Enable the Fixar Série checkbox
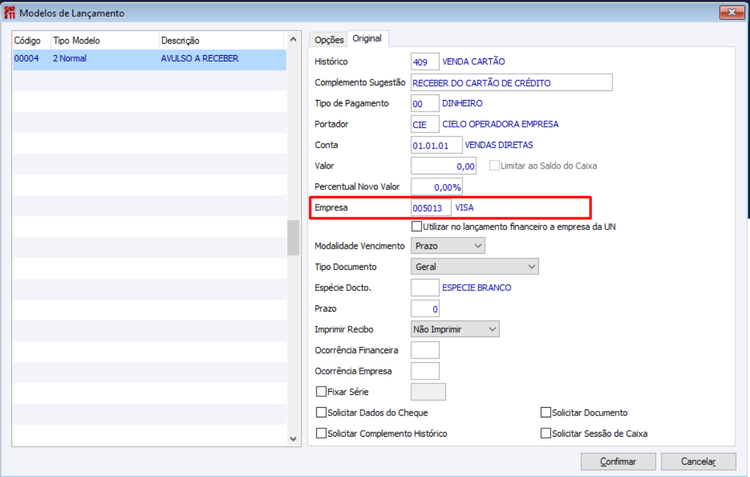This screenshot has width=750, height=477. pos(321,392)
